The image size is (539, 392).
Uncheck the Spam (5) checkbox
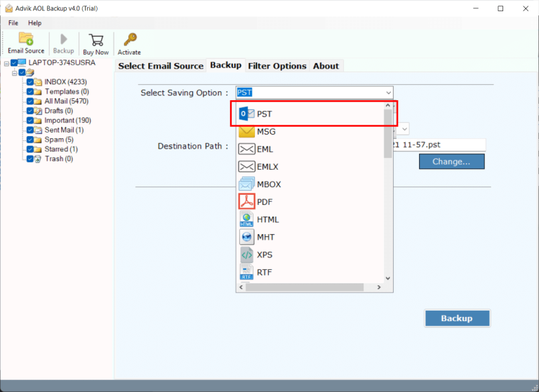pos(30,140)
